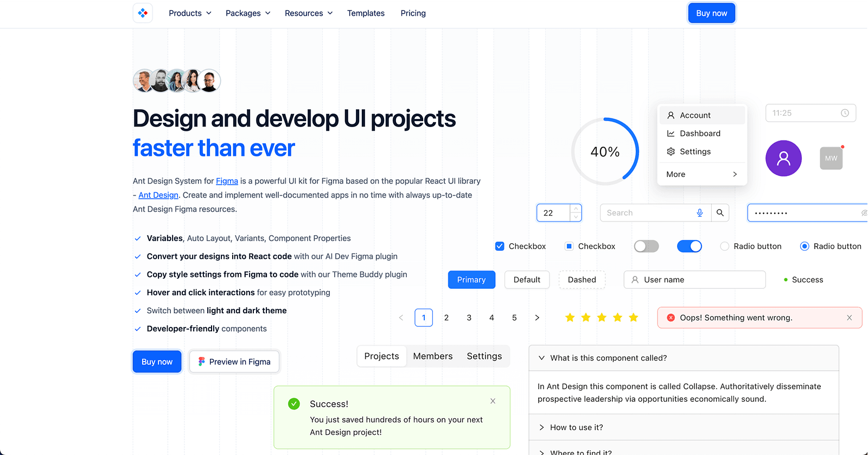Switch to the Projects tab

tap(382, 356)
